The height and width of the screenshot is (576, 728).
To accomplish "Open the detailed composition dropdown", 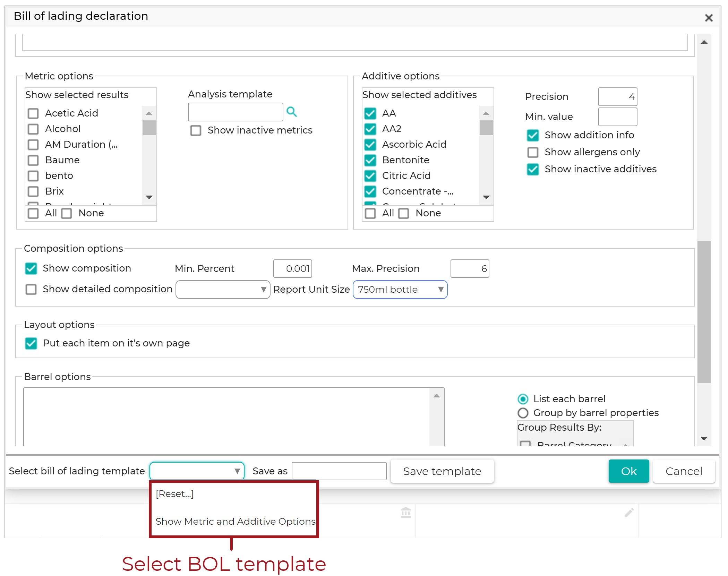I will click(x=223, y=290).
